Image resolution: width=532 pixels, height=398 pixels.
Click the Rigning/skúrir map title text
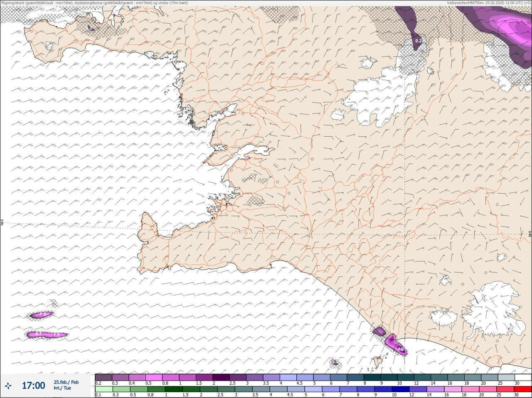pyautogui.click(x=94, y=3)
